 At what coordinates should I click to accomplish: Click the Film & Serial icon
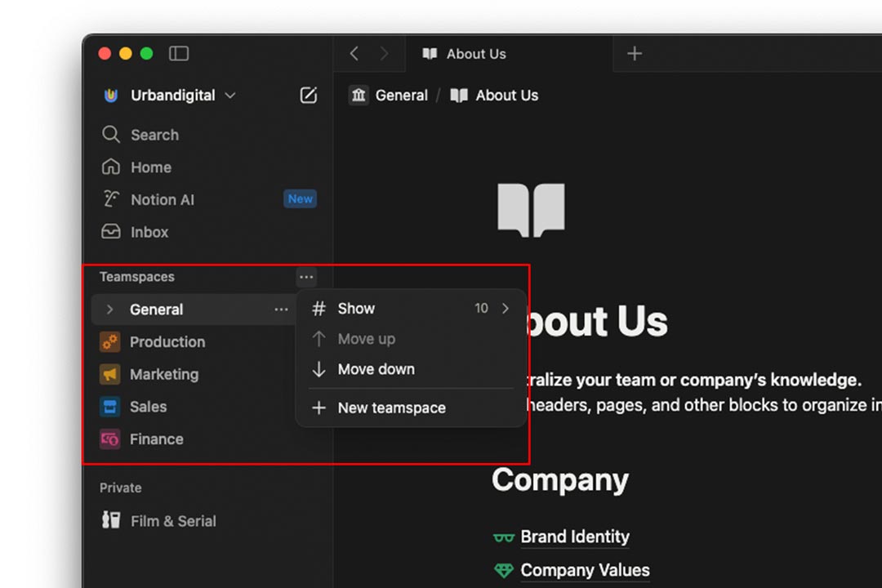point(111,520)
